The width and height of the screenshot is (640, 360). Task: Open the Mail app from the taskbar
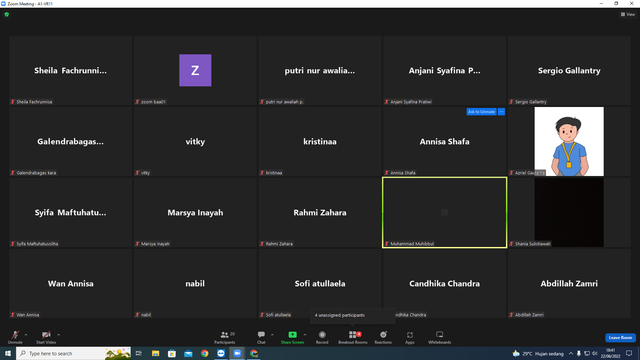(188, 353)
